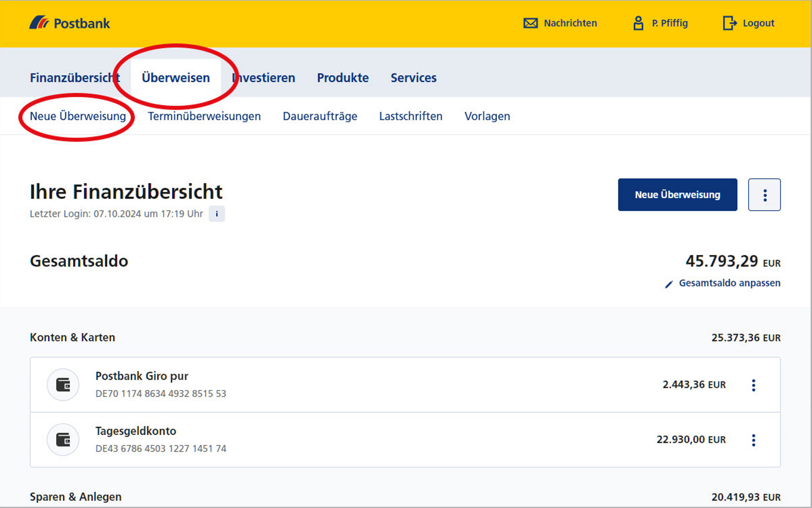Click the pencil icon for Gesamtsaldo anpassen
This screenshot has width=812, height=508.
(x=669, y=284)
